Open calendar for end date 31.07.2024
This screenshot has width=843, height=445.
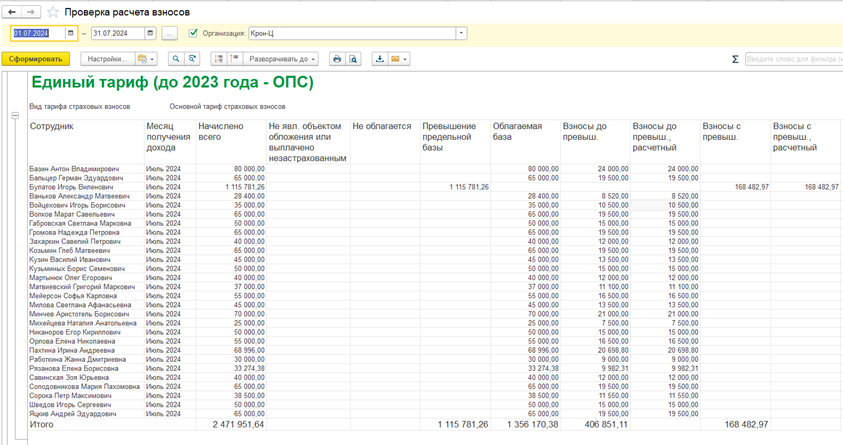point(150,33)
